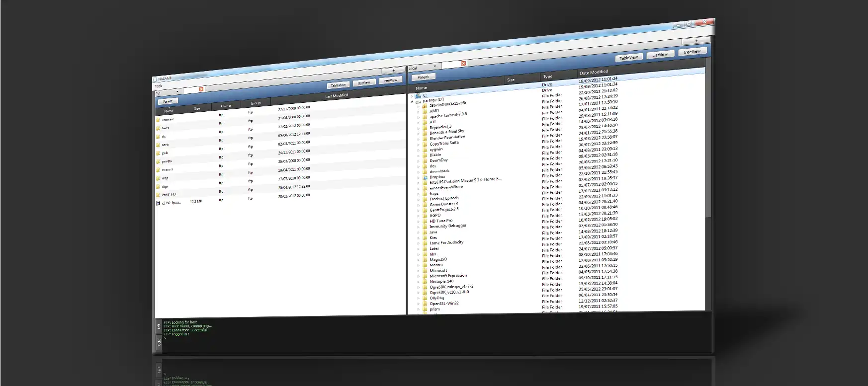Click the cygwin folder icon
Screen dimensions: 868x386
425,150
